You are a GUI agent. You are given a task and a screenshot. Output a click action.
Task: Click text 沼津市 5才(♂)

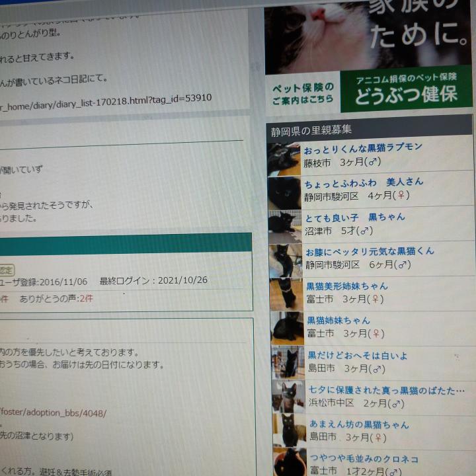(338, 231)
